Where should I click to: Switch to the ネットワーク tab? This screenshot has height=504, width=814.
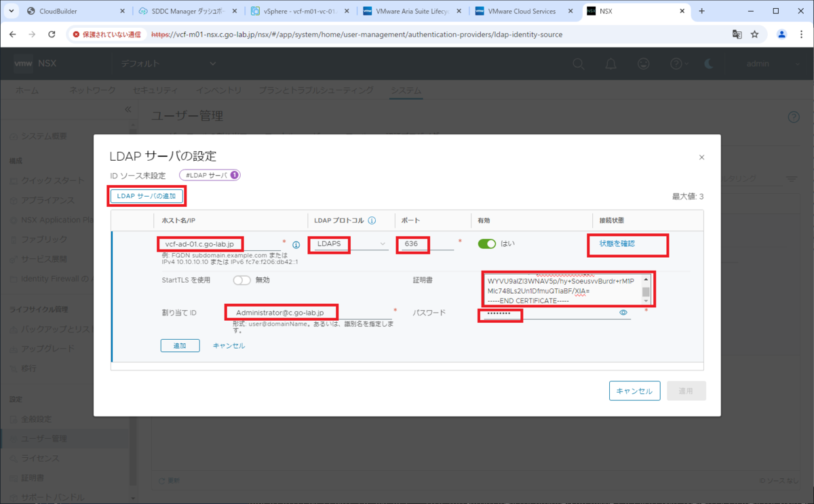click(92, 90)
